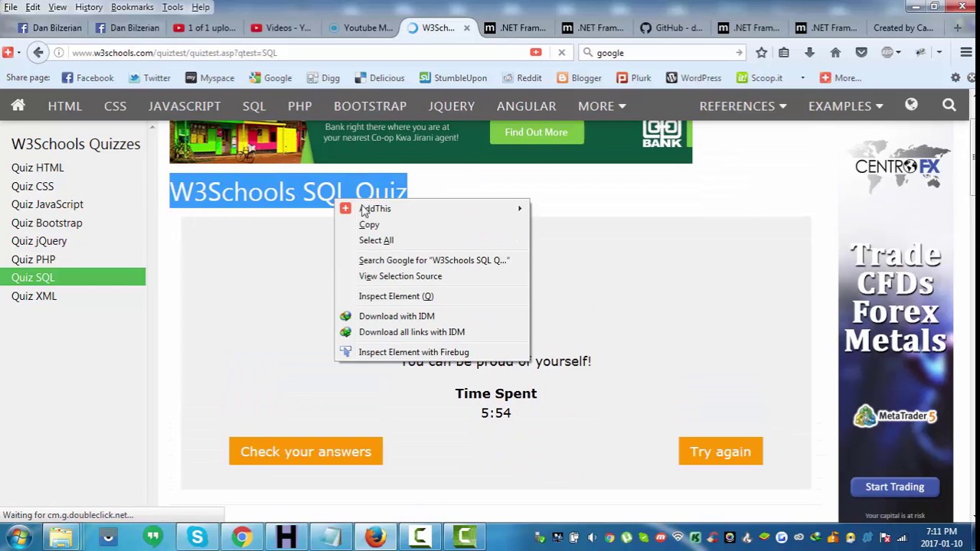Image resolution: width=980 pixels, height=551 pixels.
Task: Choose Inspect Element with Firebug
Action: (x=433, y=352)
